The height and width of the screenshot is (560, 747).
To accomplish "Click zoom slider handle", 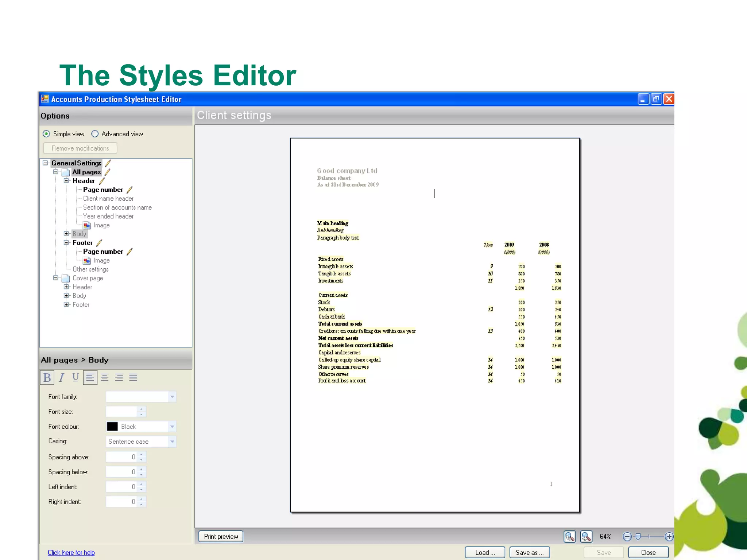I will pyautogui.click(x=638, y=537).
